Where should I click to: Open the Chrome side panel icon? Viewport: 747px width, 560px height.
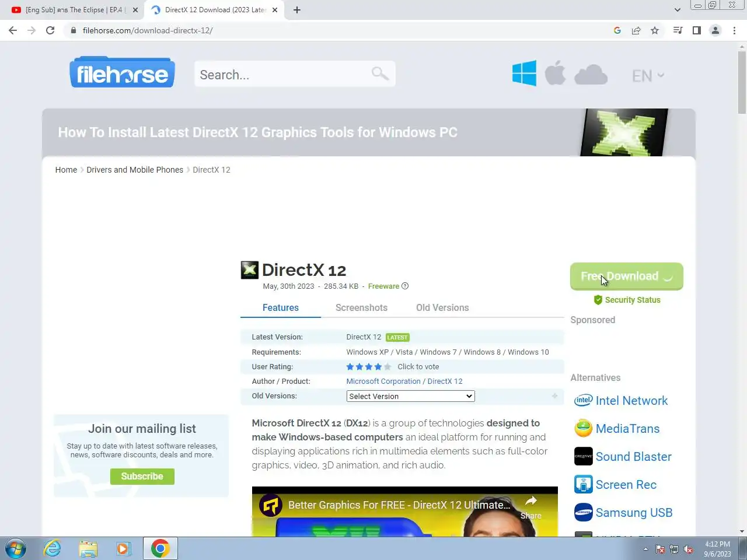696,30
